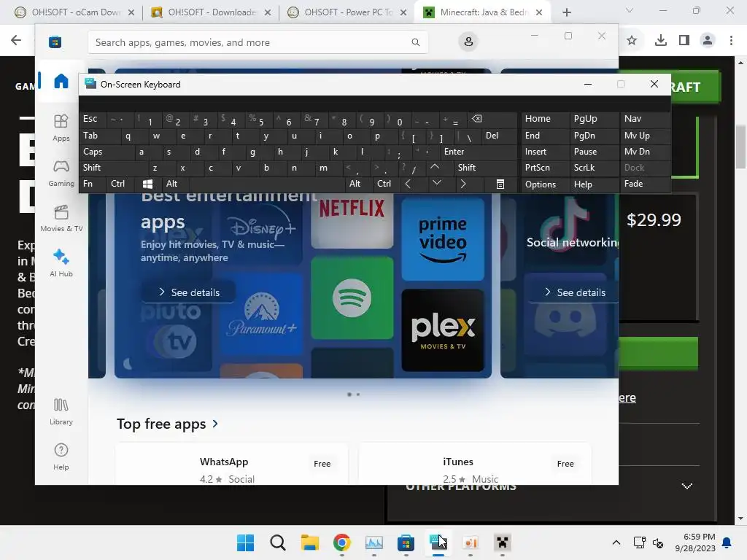747x560 pixels.
Task: Open Windows Start button on taskbar
Action: [245, 542]
